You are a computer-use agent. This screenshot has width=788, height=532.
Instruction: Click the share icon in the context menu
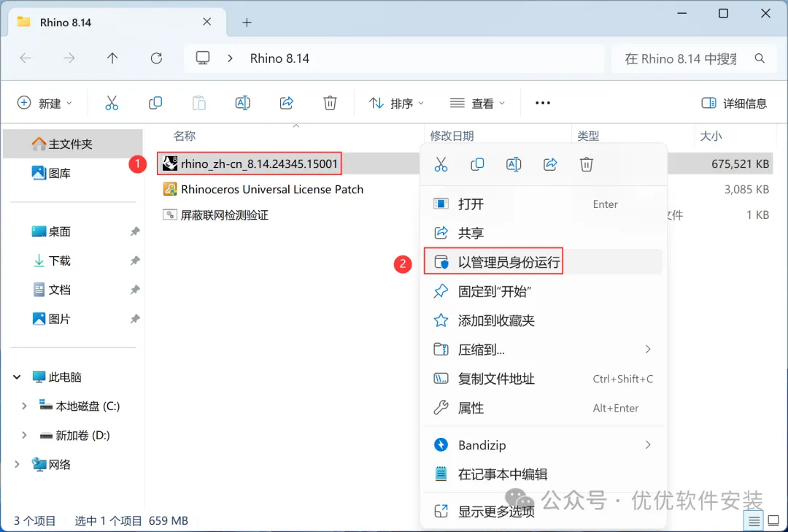click(550, 164)
